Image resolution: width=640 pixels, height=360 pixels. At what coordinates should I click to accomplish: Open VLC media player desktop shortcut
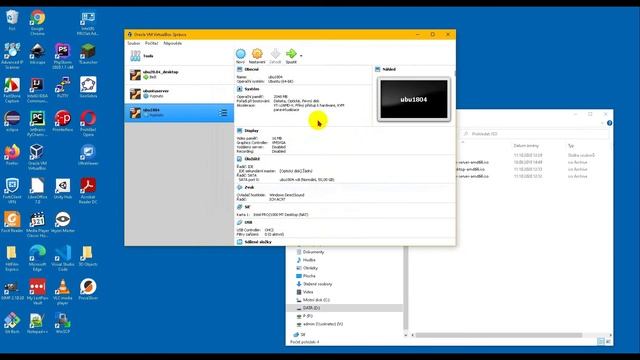(62, 291)
